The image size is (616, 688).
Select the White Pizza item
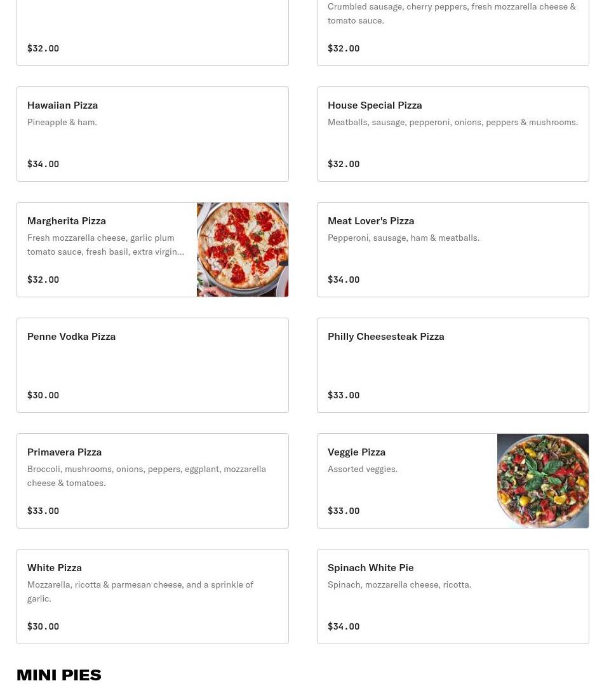tap(152, 597)
